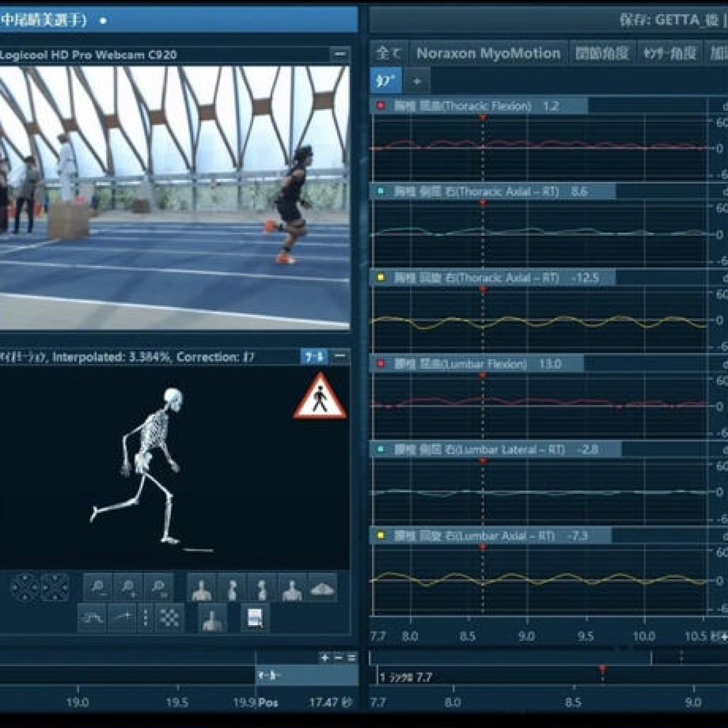Switch to the Noraxon MyoMotion tab
The height and width of the screenshot is (728, 728).
(488, 53)
